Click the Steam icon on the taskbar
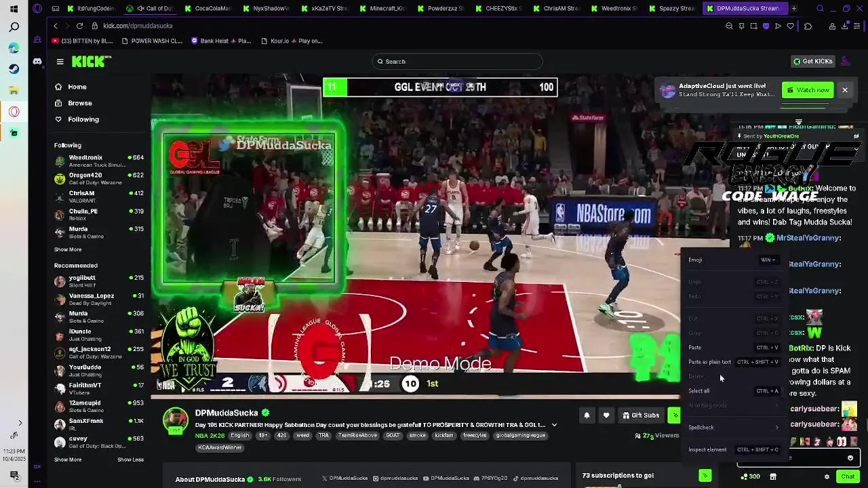Image resolution: width=868 pixels, height=488 pixels. click(x=14, y=69)
